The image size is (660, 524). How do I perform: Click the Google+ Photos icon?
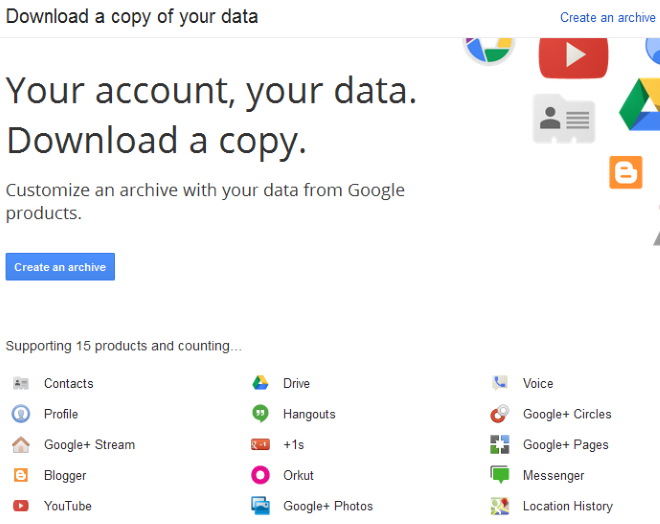click(260, 506)
